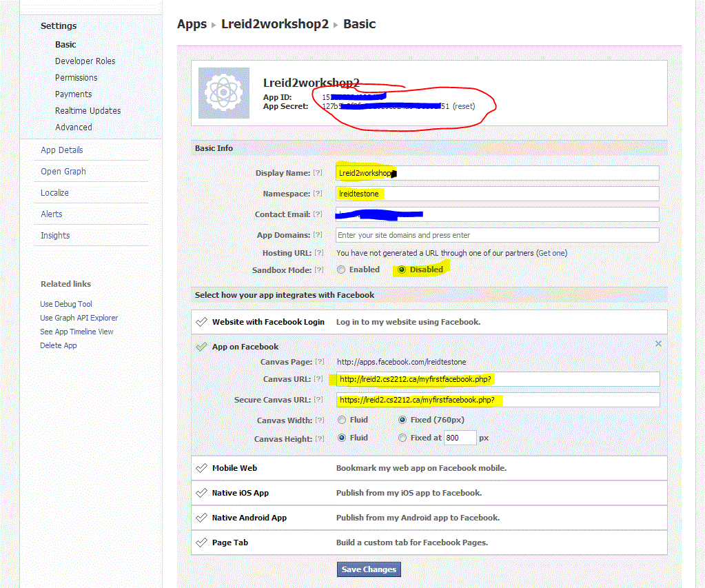The image size is (705, 588).
Task: Expand the Native Android App row
Action: click(x=429, y=518)
